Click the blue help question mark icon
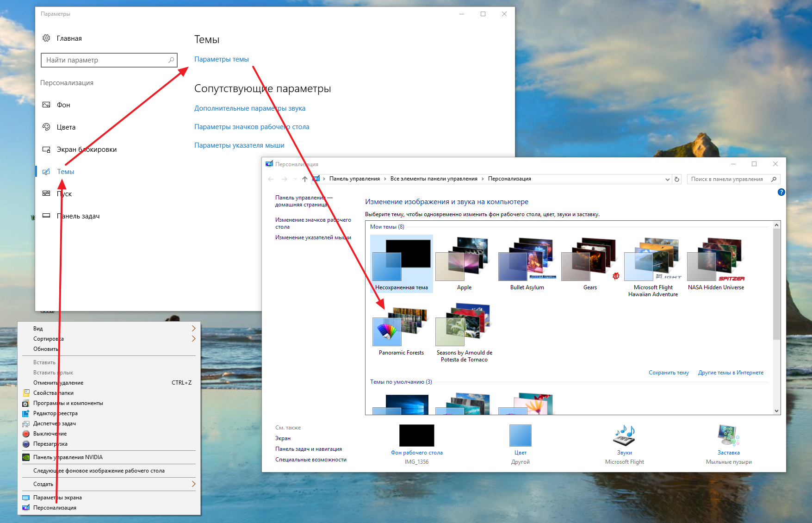This screenshot has width=812, height=523. [x=781, y=192]
